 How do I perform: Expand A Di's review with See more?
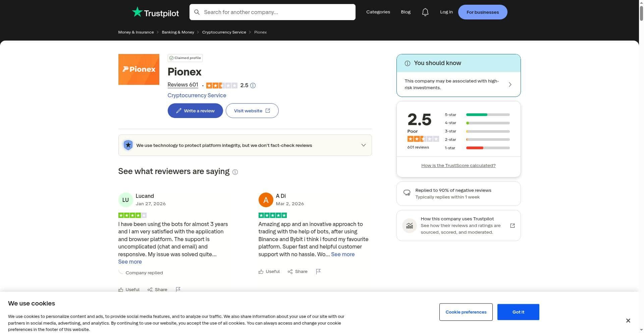coord(343,255)
